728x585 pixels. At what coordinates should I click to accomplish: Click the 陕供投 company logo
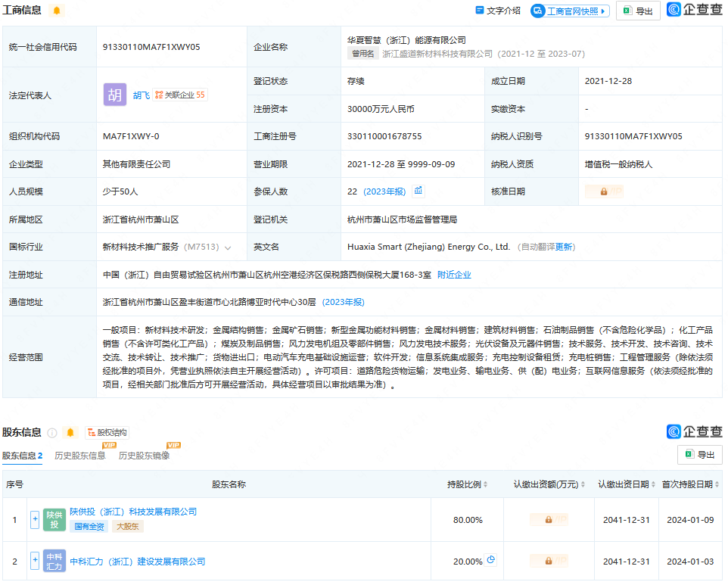click(x=54, y=519)
